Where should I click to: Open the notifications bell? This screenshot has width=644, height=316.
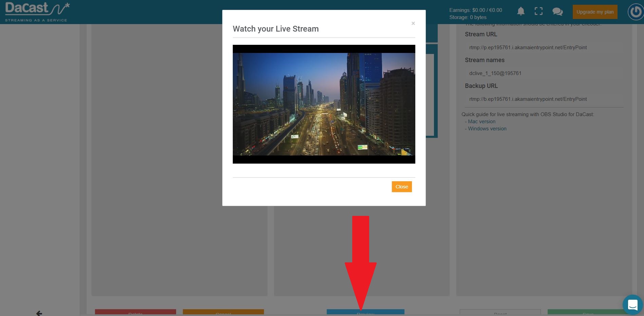pyautogui.click(x=521, y=11)
